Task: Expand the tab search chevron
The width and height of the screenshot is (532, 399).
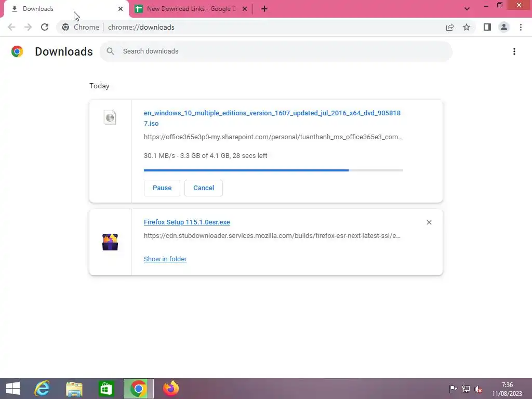Action: click(x=467, y=9)
